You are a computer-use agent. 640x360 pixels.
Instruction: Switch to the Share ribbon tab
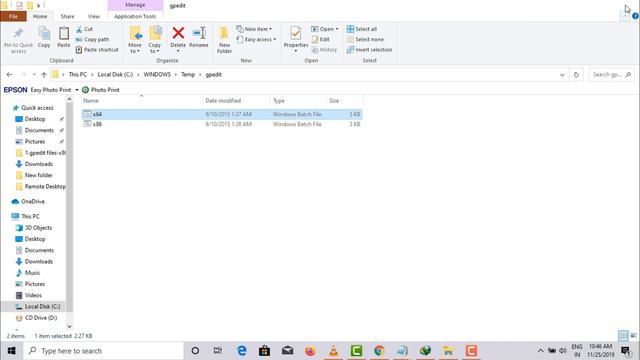click(x=67, y=16)
